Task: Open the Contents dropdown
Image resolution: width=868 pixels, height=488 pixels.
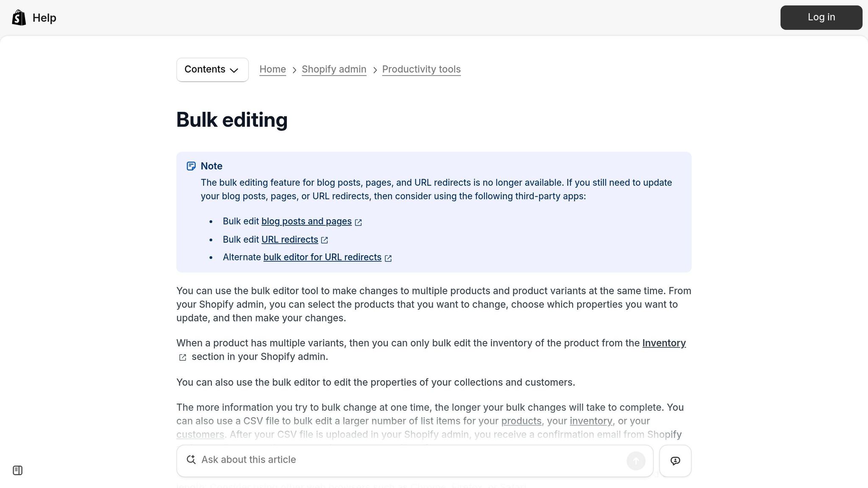Action: pos(212,69)
